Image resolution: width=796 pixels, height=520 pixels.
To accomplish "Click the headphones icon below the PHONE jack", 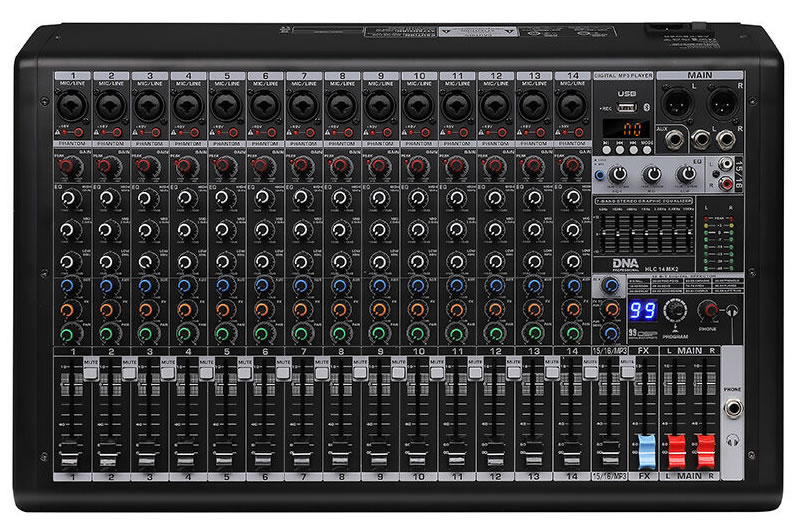I will [733, 440].
